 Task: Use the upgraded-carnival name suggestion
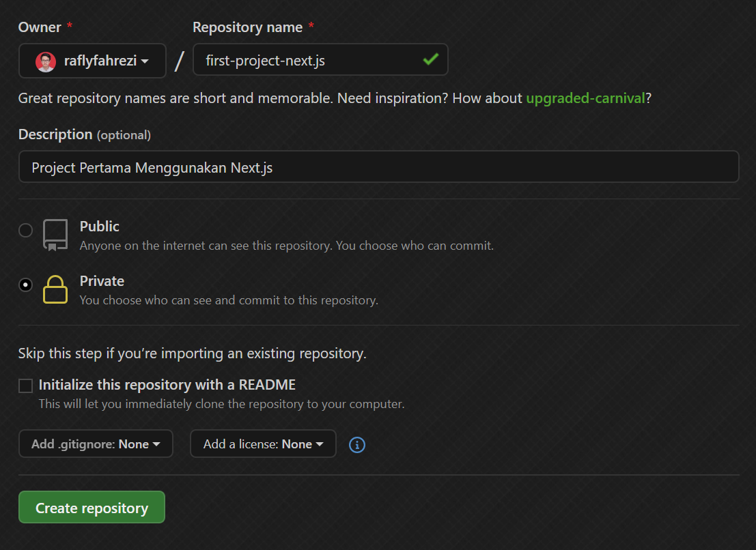(x=585, y=98)
